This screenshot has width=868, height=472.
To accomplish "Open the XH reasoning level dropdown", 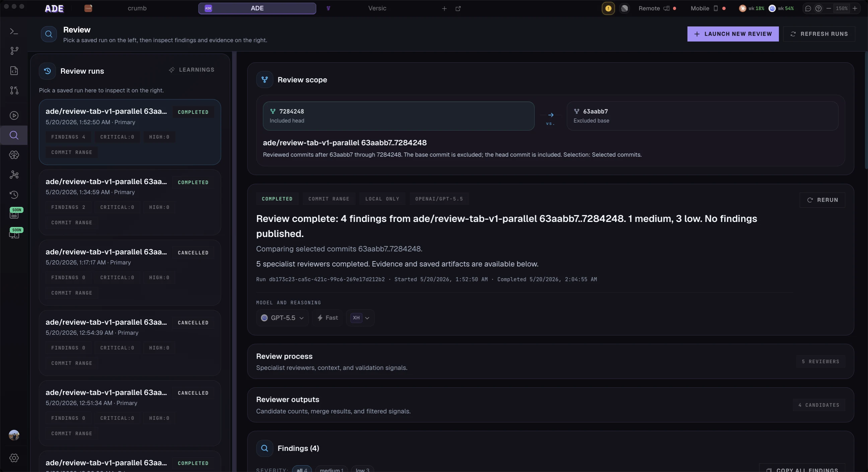I will click(x=360, y=318).
